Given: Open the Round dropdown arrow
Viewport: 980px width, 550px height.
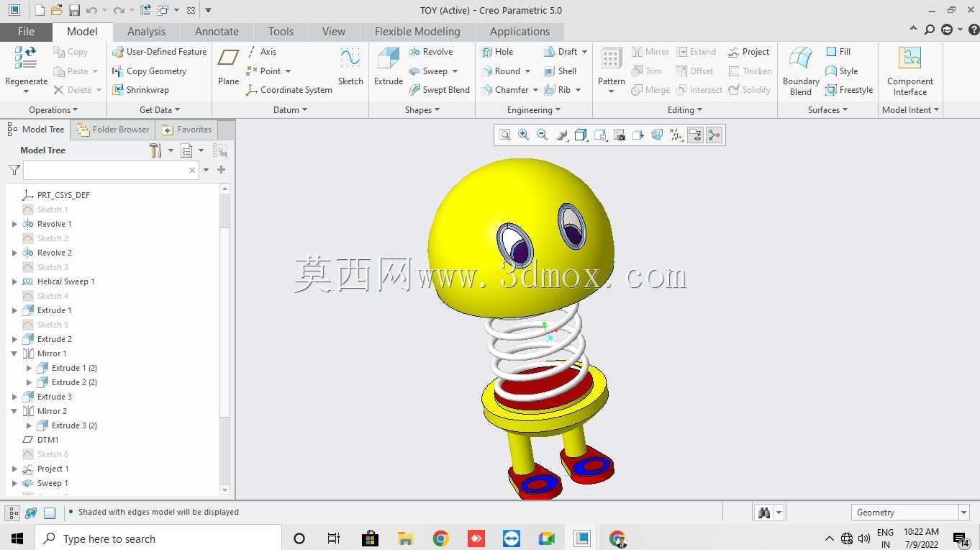Looking at the screenshot, I should click(x=527, y=71).
